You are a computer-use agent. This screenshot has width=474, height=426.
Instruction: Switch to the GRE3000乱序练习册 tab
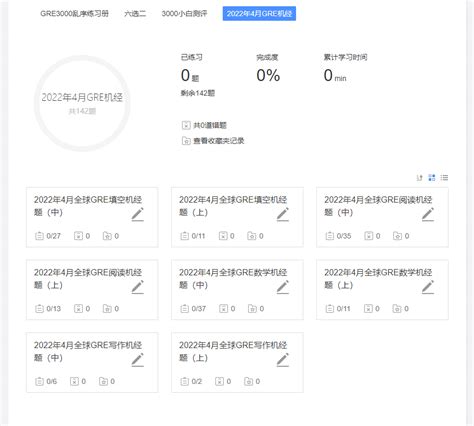(74, 14)
